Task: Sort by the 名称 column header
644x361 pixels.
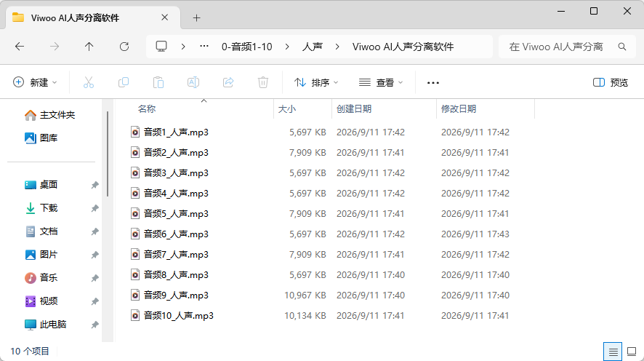Action: pos(147,109)
